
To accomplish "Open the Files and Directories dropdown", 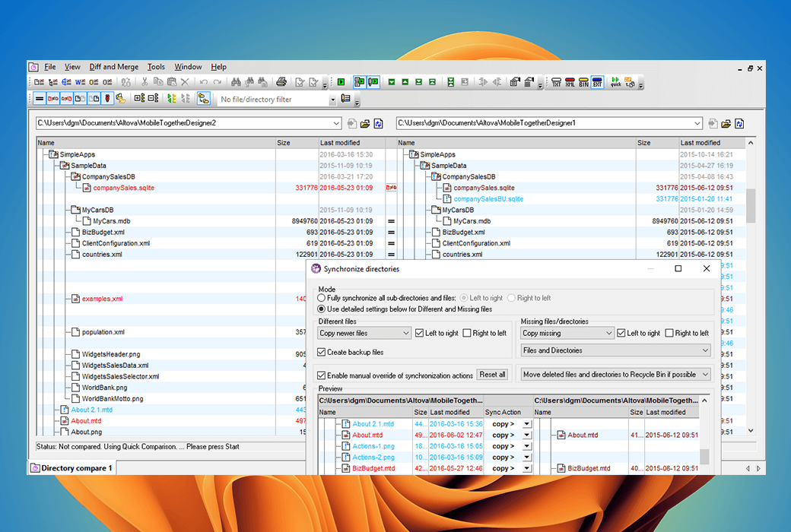I will coord(616,350).
